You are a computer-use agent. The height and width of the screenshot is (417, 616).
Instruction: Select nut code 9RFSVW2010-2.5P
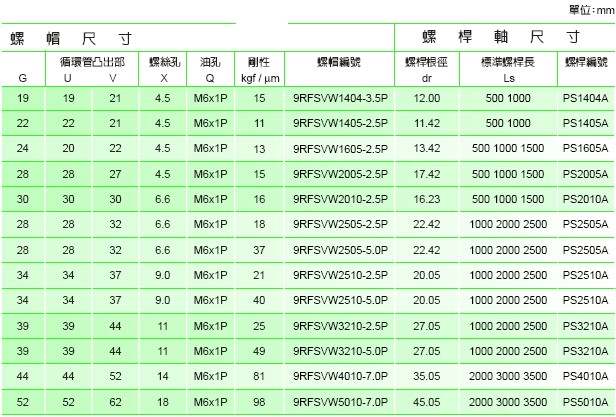[335, 199]
